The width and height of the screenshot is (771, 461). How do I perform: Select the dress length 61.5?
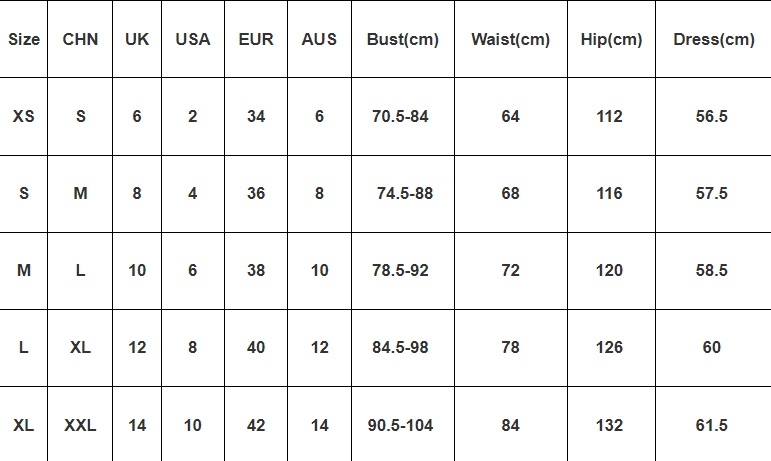click(x=711, y=425)
